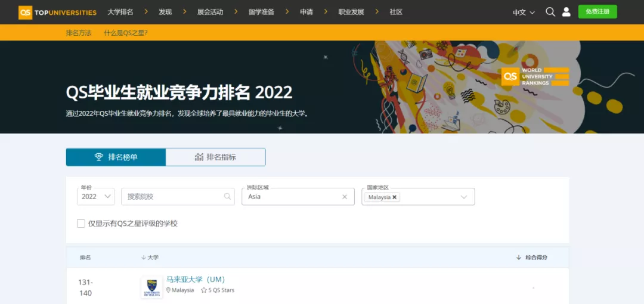
Task: Sort by the 大学 column arrow
Action: tap(143, 258)
